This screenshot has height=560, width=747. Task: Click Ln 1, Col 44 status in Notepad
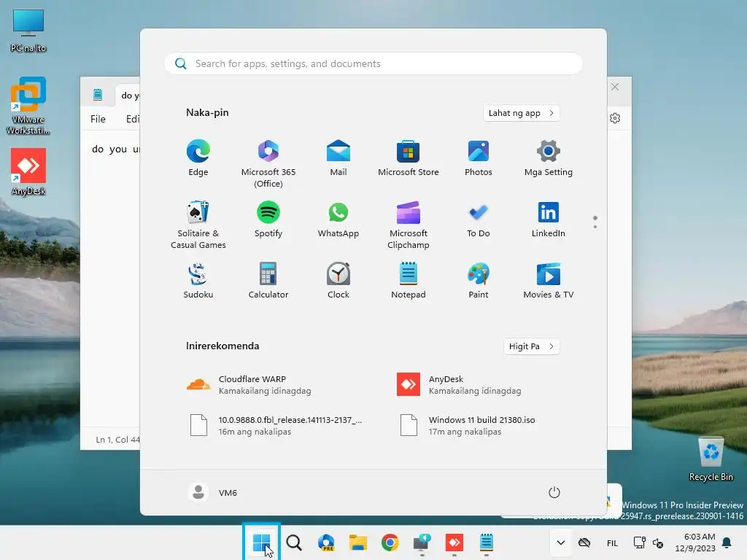pos(117,440)
